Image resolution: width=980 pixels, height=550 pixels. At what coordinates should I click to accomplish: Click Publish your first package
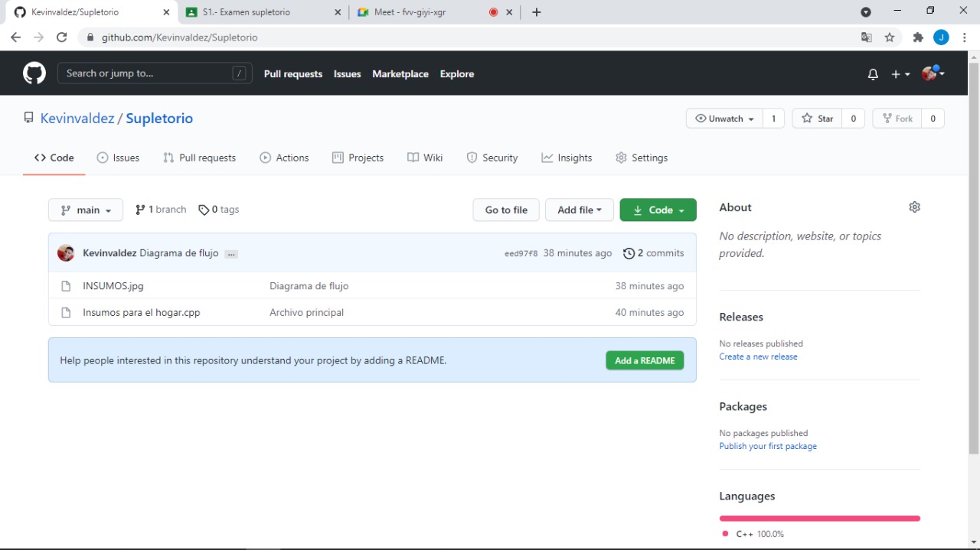pyautogui.click(x=768, y=446)
